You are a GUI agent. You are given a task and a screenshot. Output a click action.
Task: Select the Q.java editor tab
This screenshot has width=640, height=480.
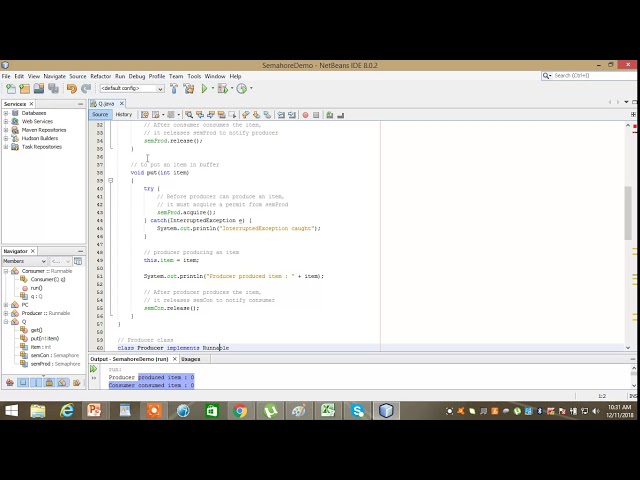pyautogui.click(x=105, y=104)
